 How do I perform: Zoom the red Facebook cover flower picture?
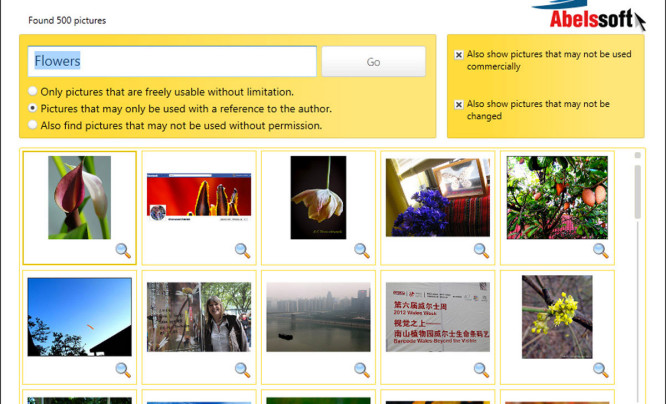[x=243, y=251]
